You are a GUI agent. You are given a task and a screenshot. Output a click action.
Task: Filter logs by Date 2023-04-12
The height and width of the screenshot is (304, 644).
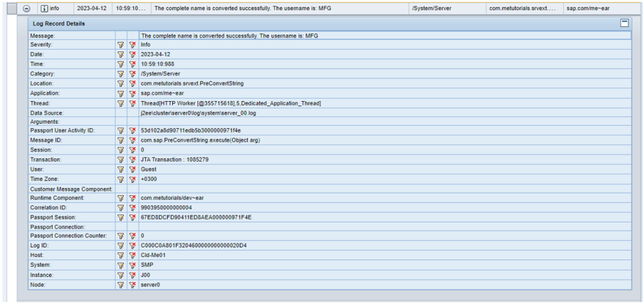pos(121,55)
